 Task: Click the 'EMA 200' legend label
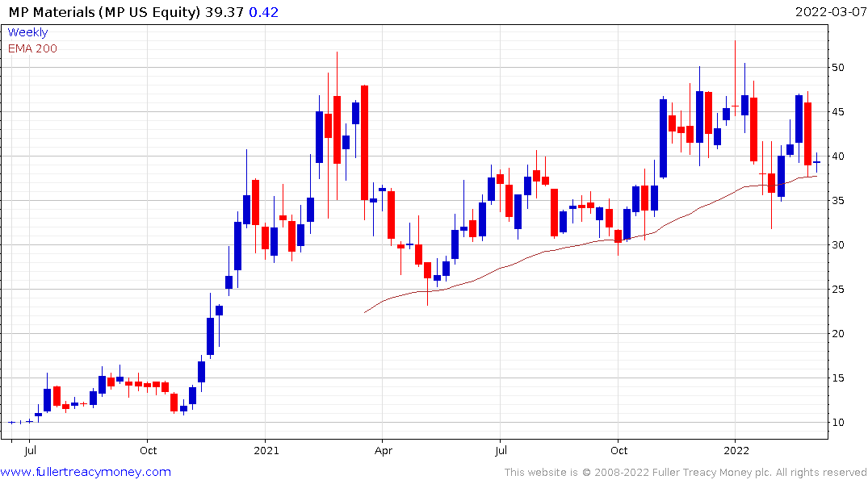point(32,48)
